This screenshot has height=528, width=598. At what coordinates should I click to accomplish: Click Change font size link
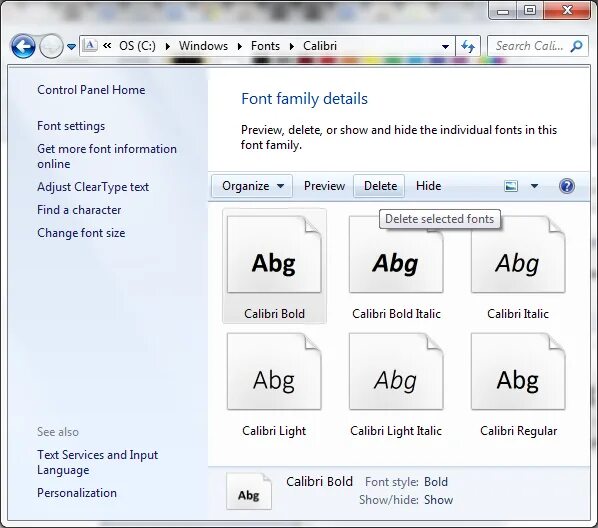pyautogui.click(x=81, y=233)
